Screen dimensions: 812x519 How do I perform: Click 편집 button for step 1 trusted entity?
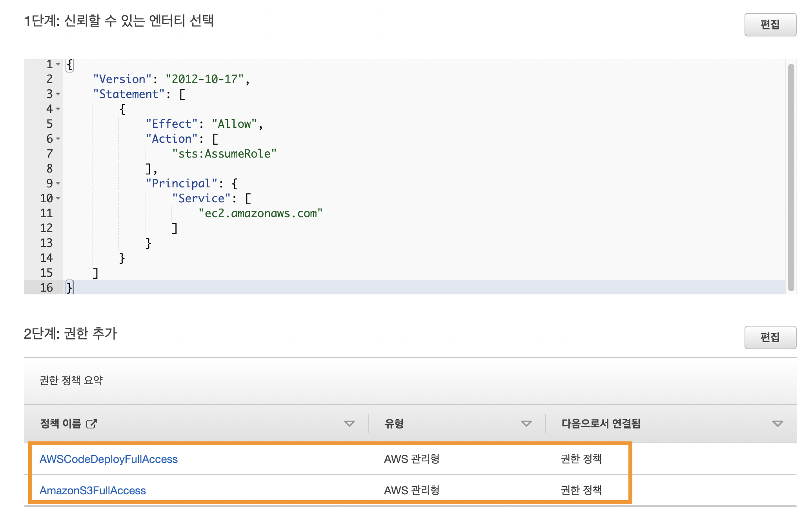(770, 25)
